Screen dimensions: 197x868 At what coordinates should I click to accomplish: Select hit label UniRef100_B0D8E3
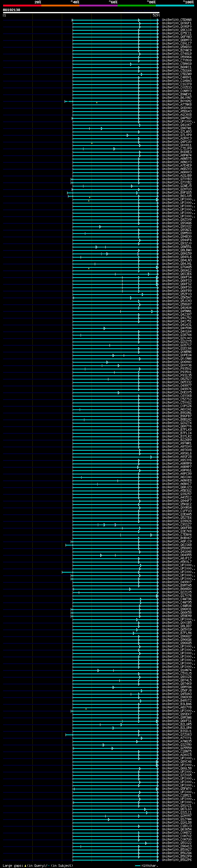pos(176,152)
